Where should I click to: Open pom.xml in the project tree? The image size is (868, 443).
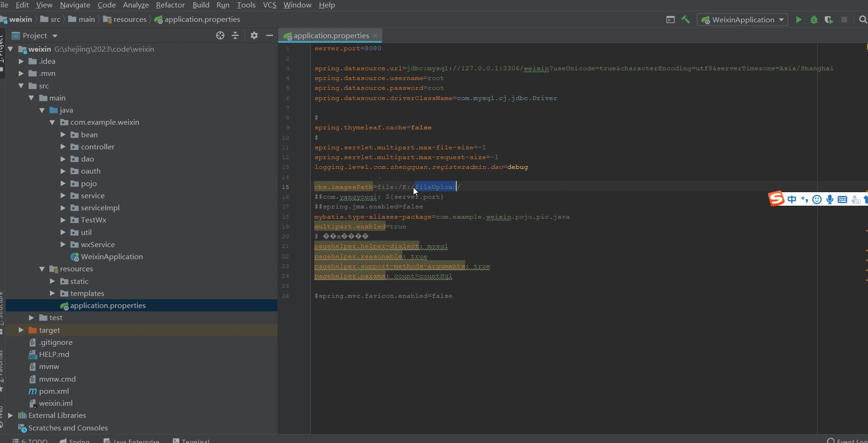click(54, 391)
